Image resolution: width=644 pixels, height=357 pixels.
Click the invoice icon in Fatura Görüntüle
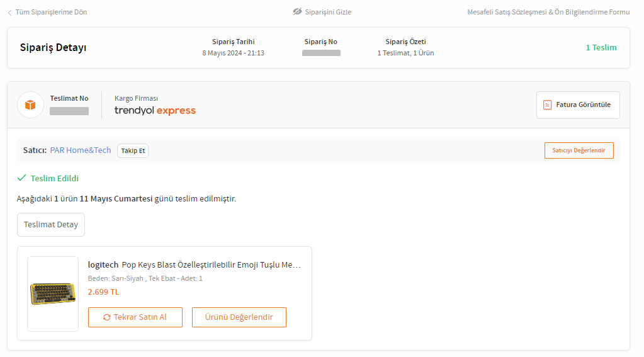548,105
